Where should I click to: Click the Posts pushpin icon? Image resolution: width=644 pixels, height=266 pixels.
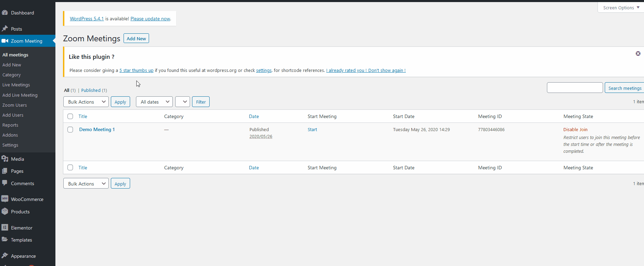coord(5,29)
